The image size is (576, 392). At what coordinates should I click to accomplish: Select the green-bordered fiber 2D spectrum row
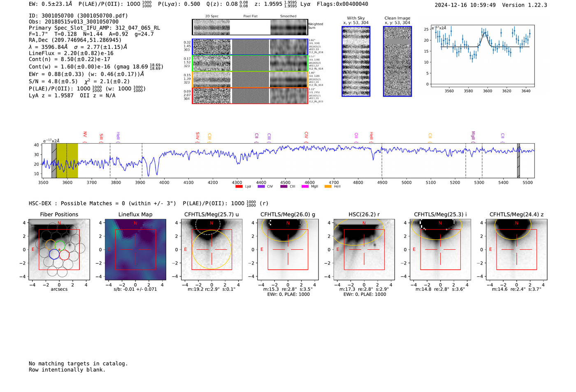250,63
